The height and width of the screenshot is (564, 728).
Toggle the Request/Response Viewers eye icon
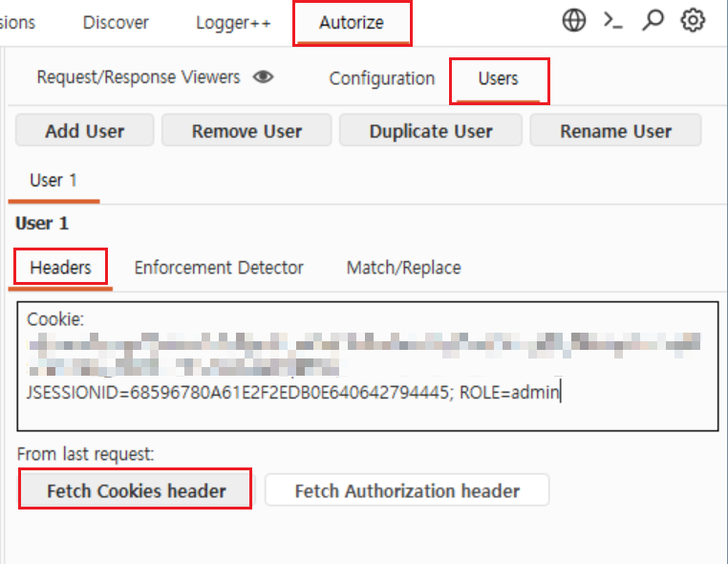(x=264, y=76)
